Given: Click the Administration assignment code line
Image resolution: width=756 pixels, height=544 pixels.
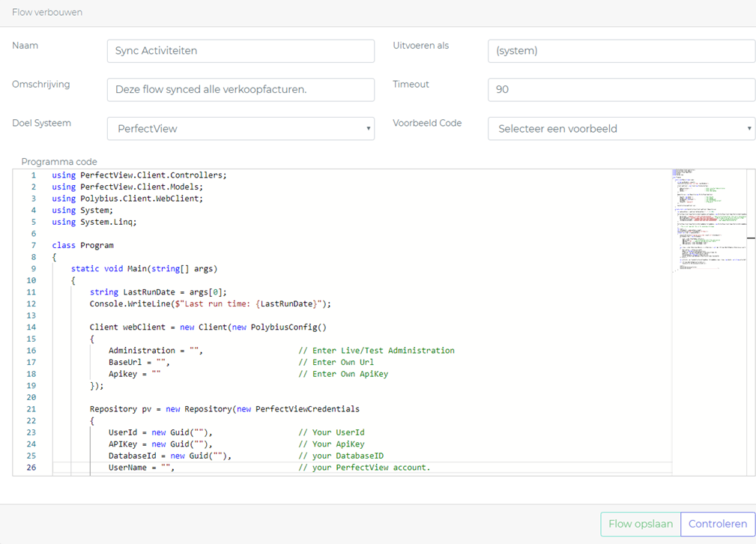Looking at the screenshot, I should click(155, 351).
